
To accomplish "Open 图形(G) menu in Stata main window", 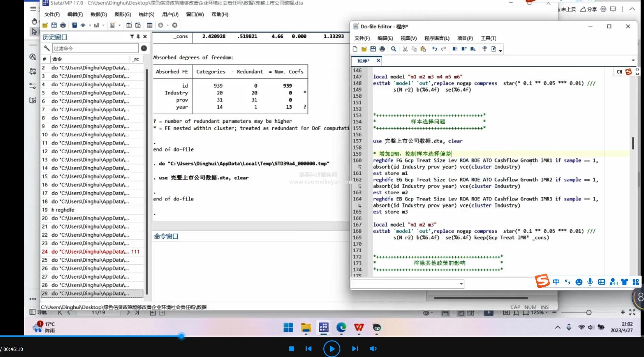I will tap(123, 14).
